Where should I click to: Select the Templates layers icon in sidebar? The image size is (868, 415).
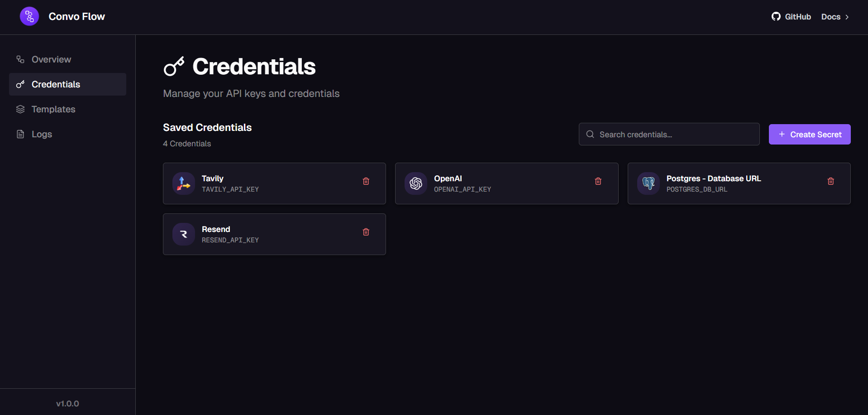20,109
